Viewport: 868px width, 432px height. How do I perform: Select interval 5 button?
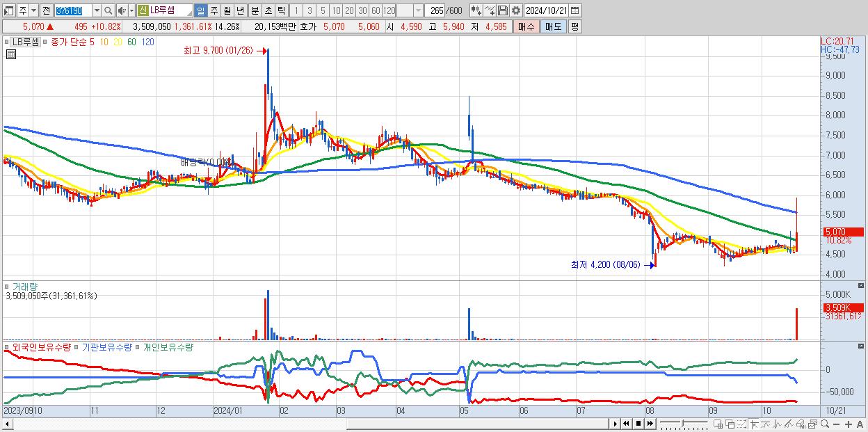coord(323,10)
